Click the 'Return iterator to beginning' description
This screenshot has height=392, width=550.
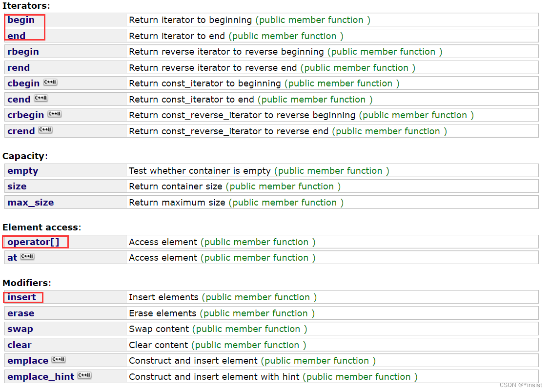190,20
